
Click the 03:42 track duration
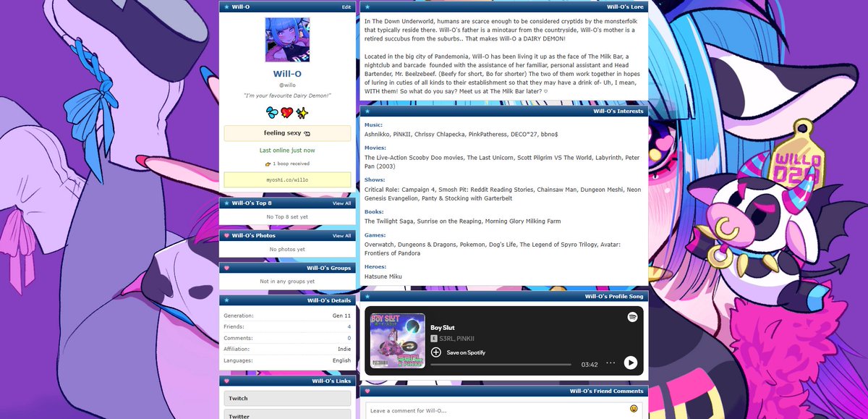coord(590,364)
